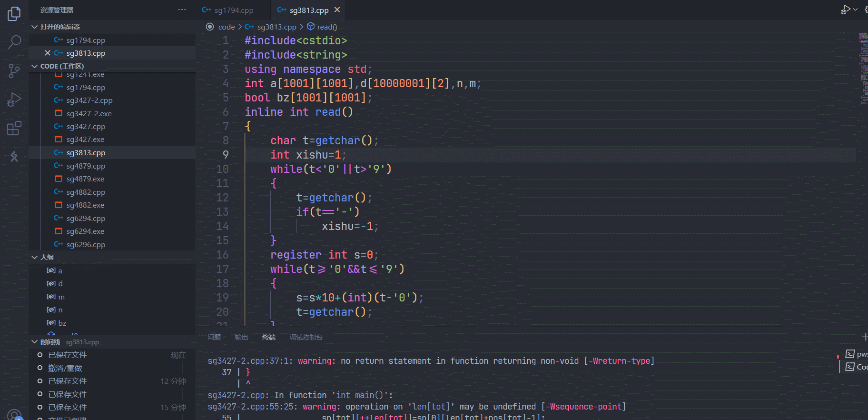This screenshot has width=868, height=420.
Task: Open the Run and Debug view
Action: pos(14,100)
